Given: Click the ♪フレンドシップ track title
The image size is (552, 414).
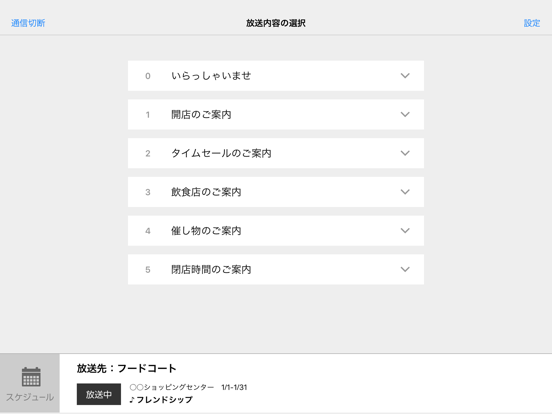Looking at the screenshot, I should (161, 400).
